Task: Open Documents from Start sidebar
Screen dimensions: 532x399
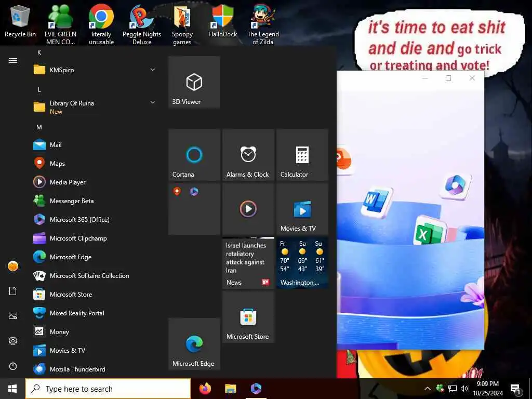Action: coord(13,291)
